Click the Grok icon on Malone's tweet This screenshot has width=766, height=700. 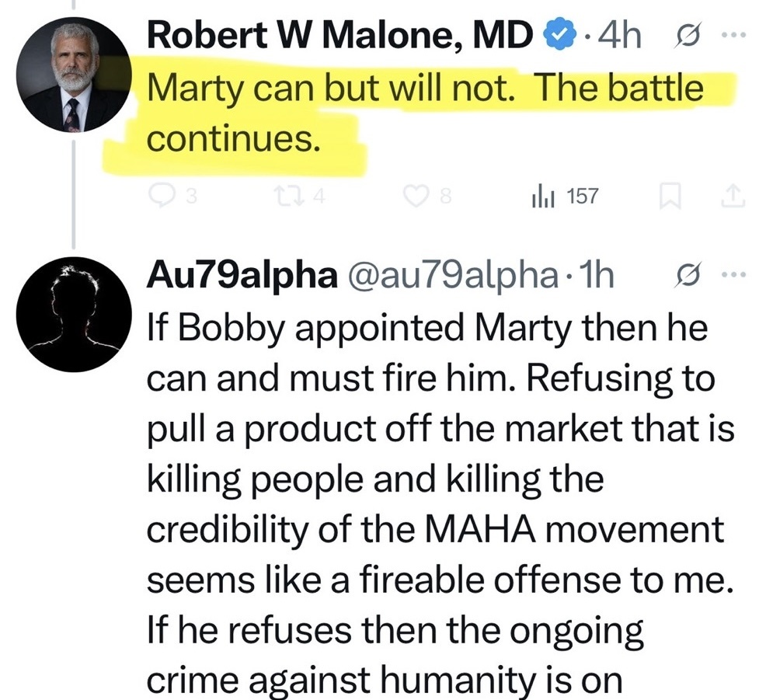pyautogui.click(x=688, y=37)
